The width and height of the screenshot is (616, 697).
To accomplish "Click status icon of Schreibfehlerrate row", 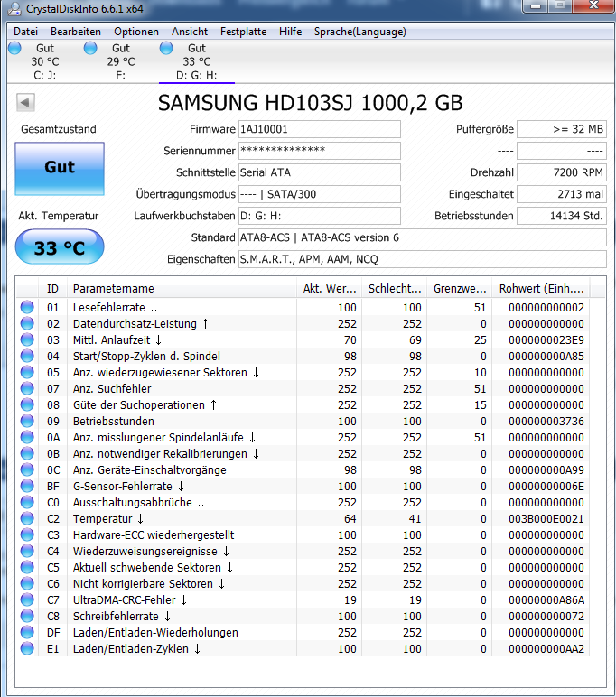I will pos(27,616).
